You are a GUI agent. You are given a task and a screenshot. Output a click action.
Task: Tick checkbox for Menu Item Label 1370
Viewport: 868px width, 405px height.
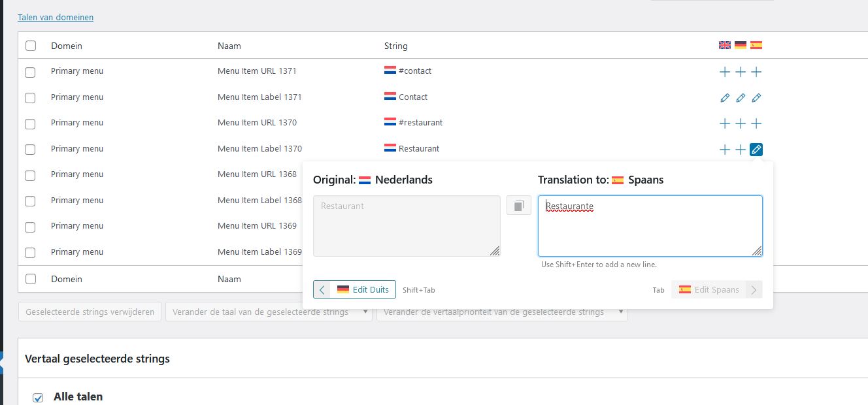point(30,150)
